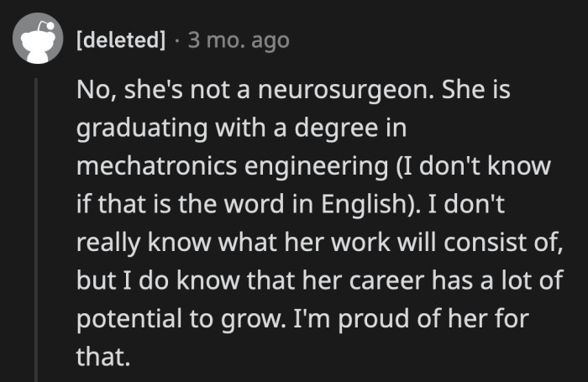Click the final word "that." of the comment
The height and width of the screenshot is (382, 588).
pyautogui.click(x=103, y=358)
